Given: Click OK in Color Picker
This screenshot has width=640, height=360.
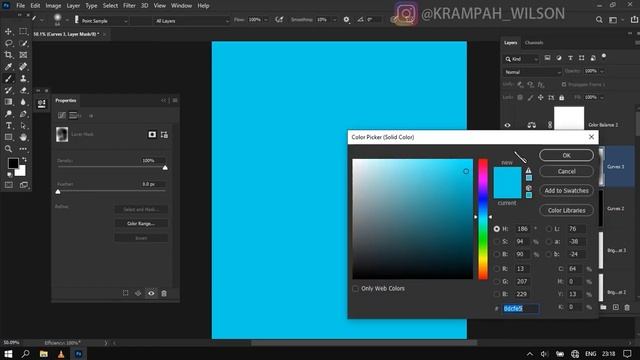Looking at the screenshot, I should point(567,156).
